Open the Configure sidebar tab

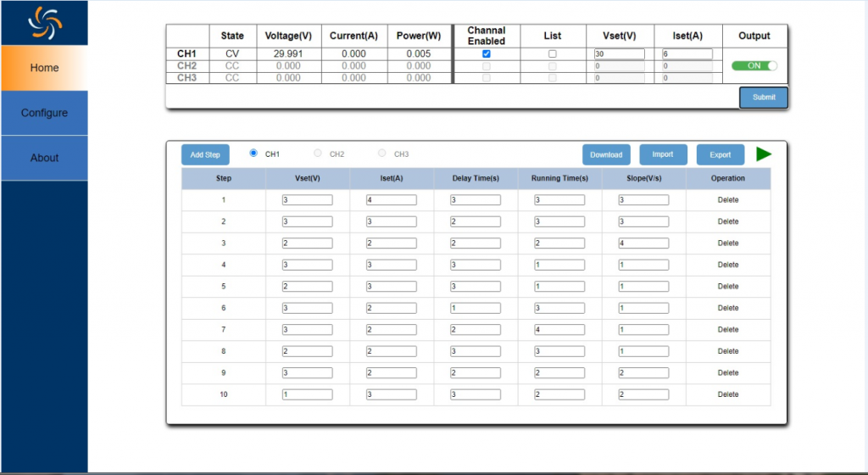(44, 113)
